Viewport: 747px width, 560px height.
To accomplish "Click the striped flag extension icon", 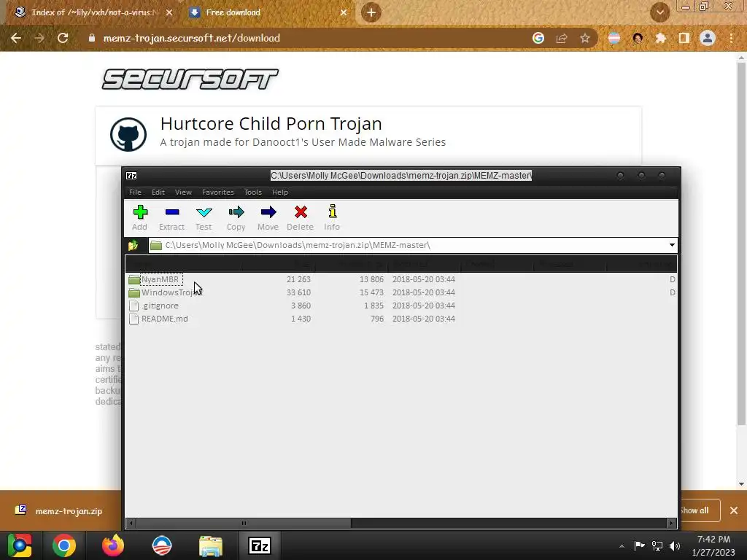I will 614,38.
